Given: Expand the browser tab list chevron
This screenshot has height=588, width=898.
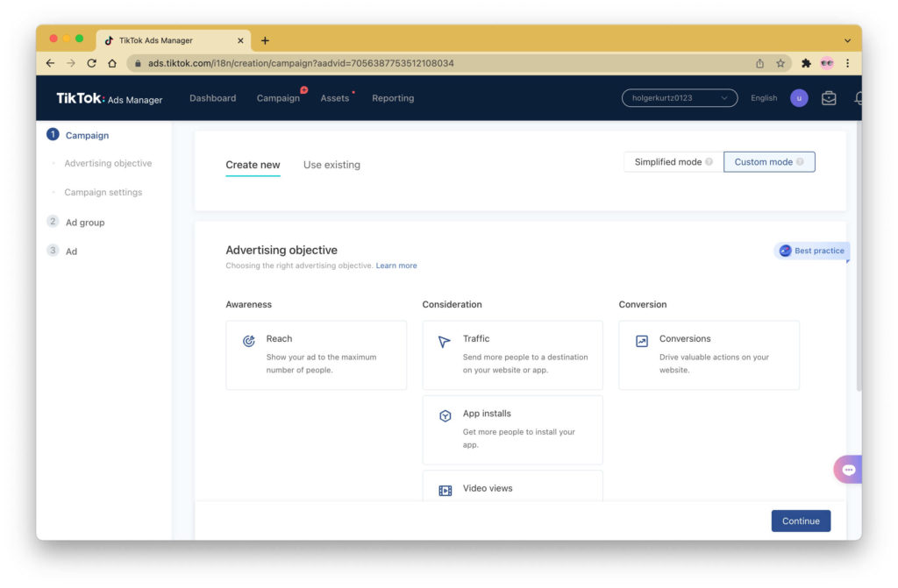Looking at the screenshot, I should pos(847,40).
